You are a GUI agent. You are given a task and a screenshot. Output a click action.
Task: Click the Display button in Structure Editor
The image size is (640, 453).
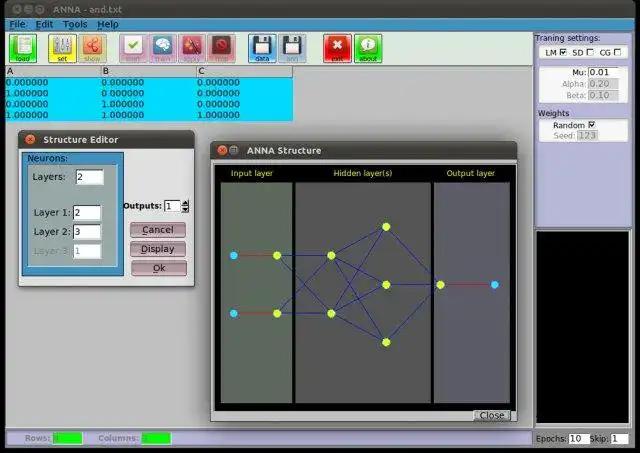click(x=158, y=249)
